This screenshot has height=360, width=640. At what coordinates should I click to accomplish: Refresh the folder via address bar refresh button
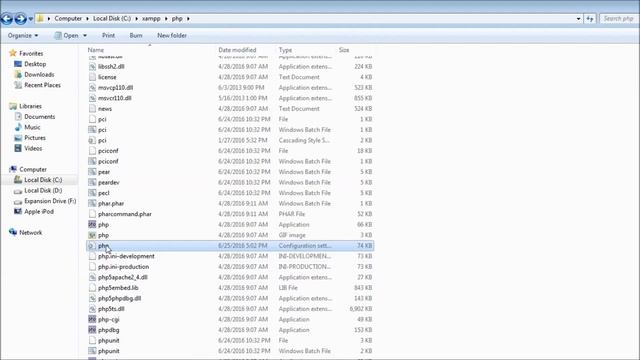[590, 18]
